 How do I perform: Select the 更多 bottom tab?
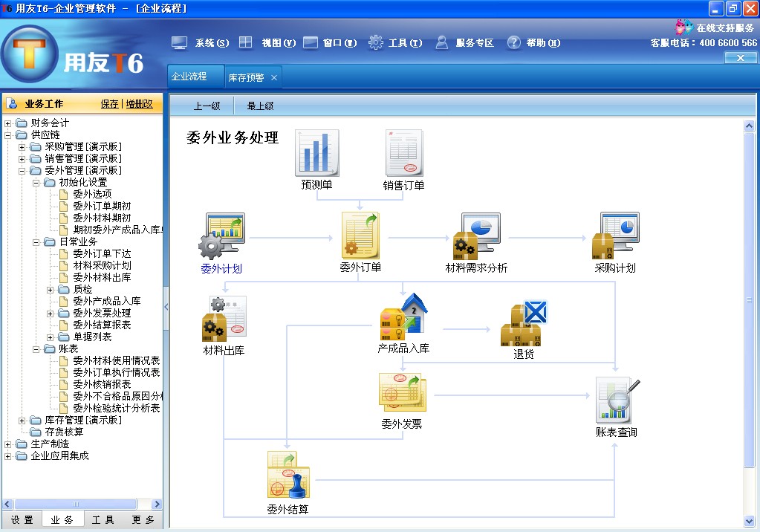click(143, 519)
